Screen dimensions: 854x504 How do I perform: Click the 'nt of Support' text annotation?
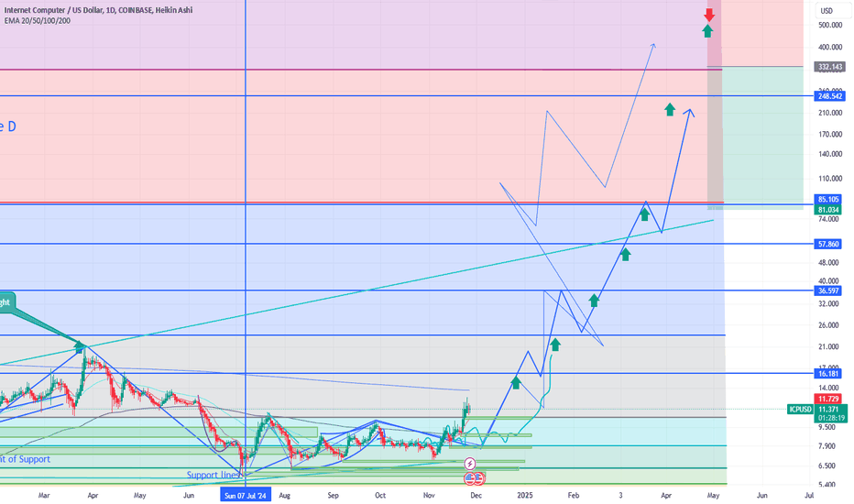(25, 459)
